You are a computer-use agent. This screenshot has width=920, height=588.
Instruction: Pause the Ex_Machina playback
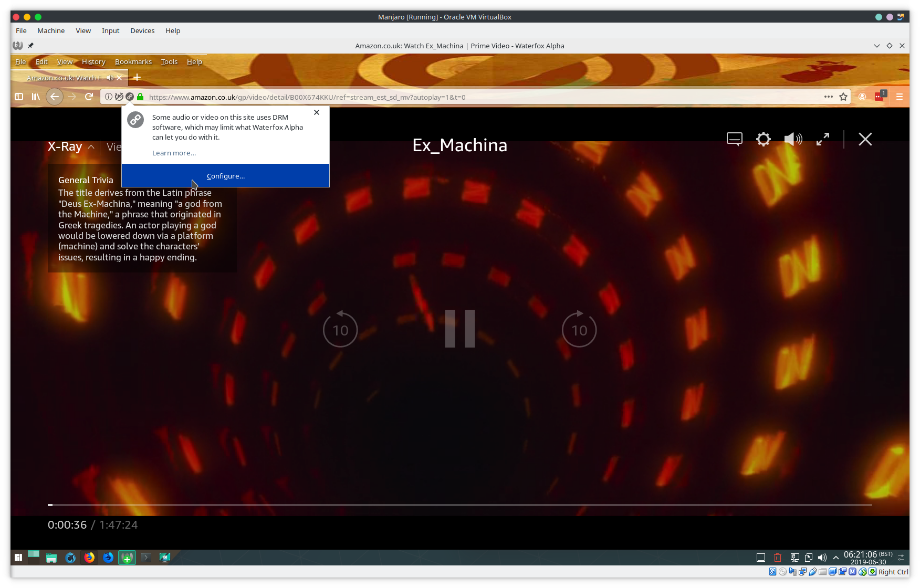pyautogui.click(x=460, y=329)
